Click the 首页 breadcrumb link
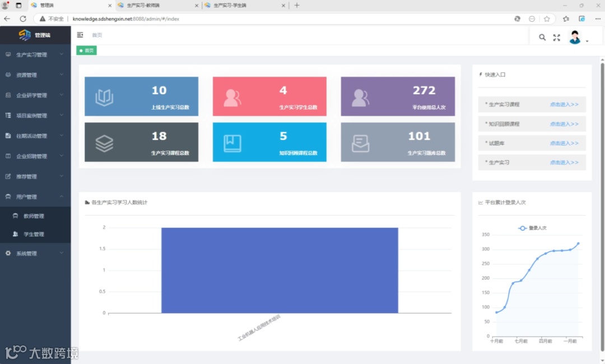This screenshot has width=605, height=364. (x=97, y=35)
